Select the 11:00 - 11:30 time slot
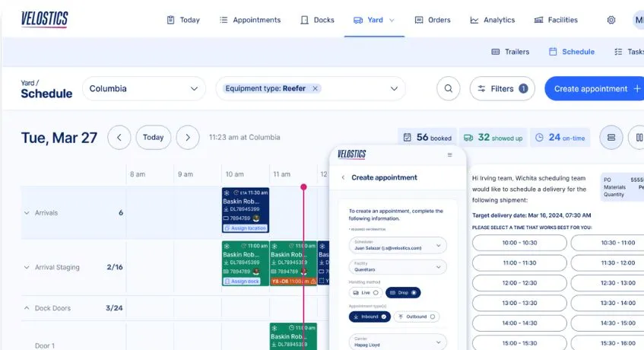The image size is (644, 350). (x=519, y=263)
